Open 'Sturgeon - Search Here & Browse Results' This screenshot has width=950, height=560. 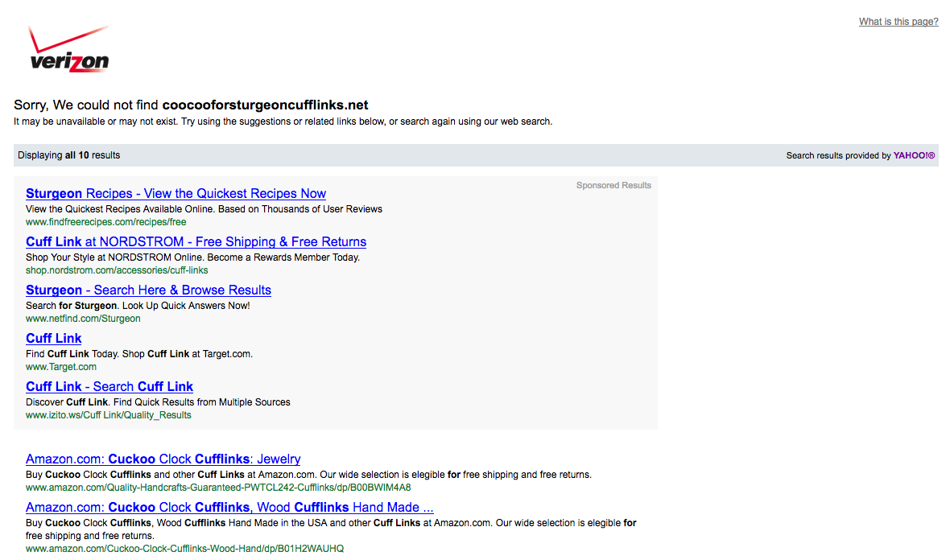pos(148,290)
